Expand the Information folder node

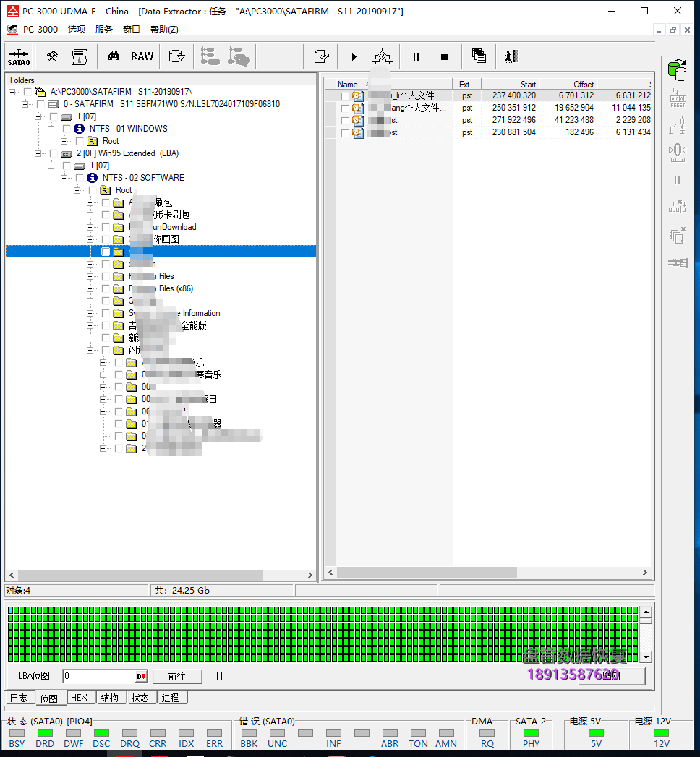point(90,313)
